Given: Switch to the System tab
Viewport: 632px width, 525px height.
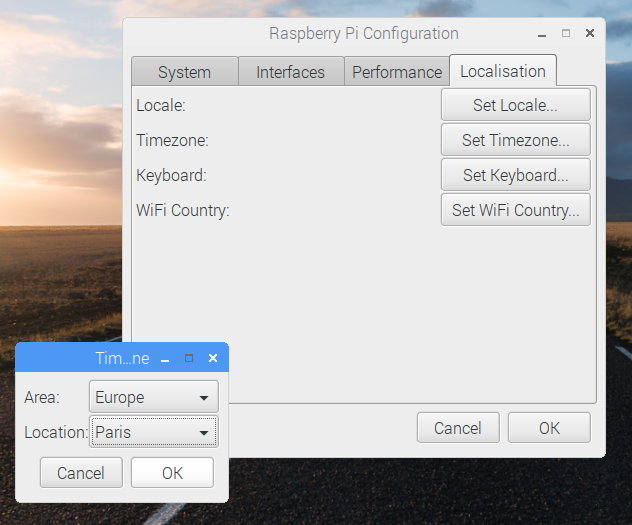Looking at the screenshot, I should click(185, 72).
